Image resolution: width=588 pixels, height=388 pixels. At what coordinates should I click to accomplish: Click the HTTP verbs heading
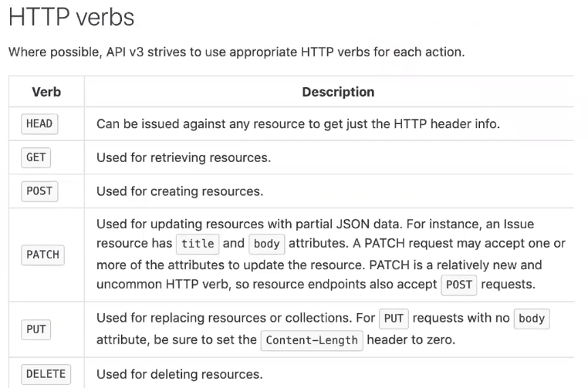[71, 17]
